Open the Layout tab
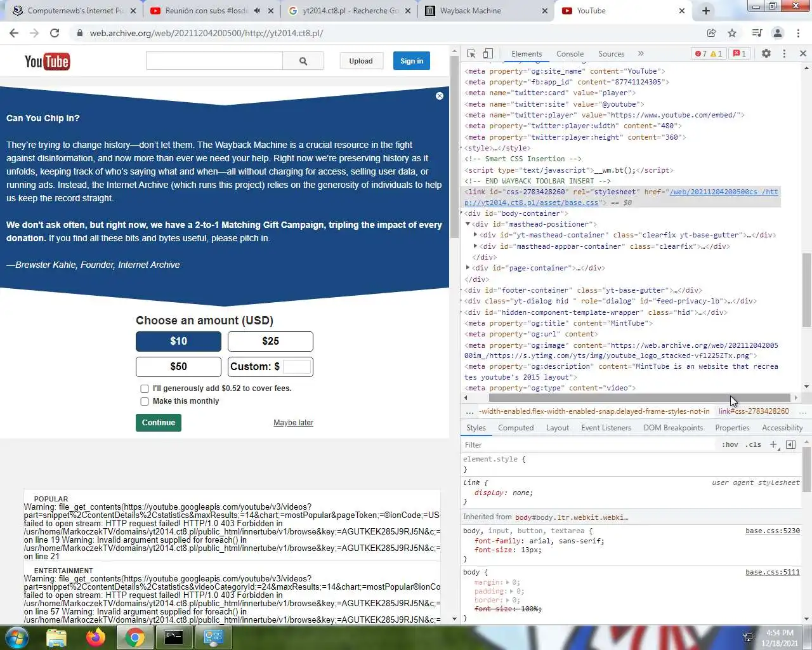This screenshot has height=650, width=812. coord(558,428)
